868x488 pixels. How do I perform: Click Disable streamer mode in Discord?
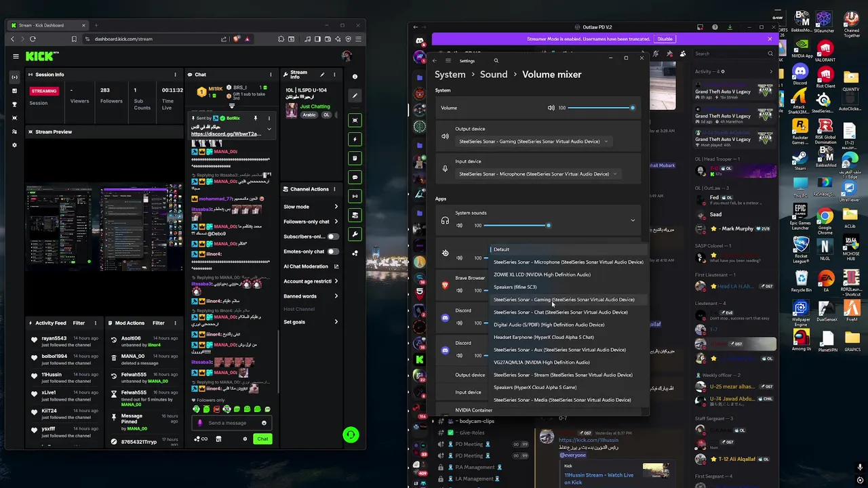[665, 39]
